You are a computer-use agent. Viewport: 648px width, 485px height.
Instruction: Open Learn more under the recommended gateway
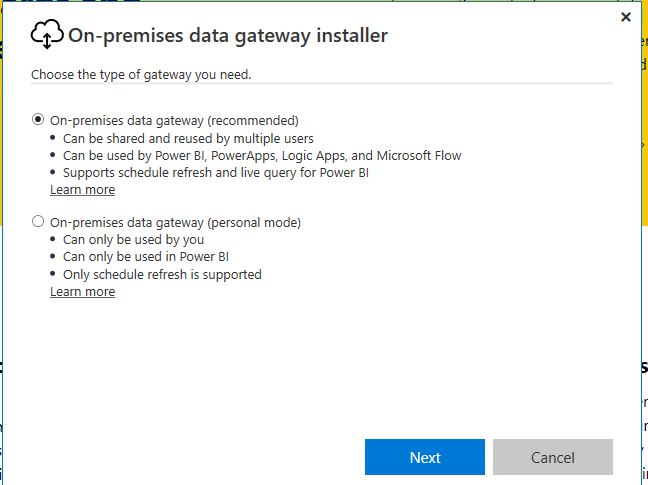[x=82, y=190]
